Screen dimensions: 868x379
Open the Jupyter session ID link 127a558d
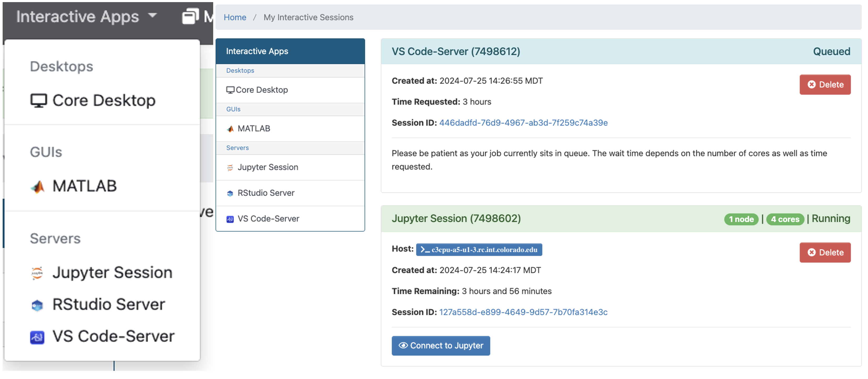(523, 312)
